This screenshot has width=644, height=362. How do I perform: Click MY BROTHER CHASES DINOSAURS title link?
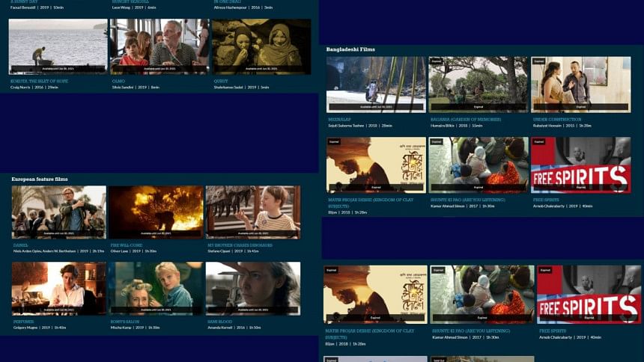[240, 245]
